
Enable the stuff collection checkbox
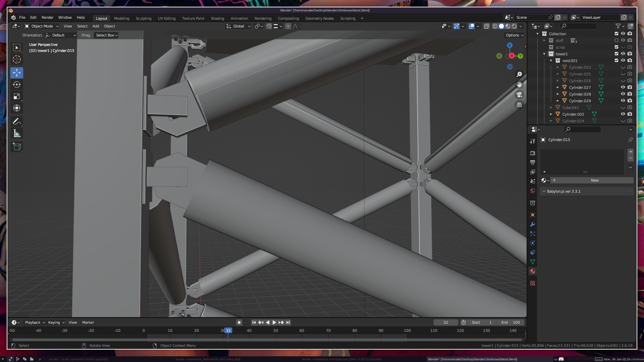click(616, 40)
